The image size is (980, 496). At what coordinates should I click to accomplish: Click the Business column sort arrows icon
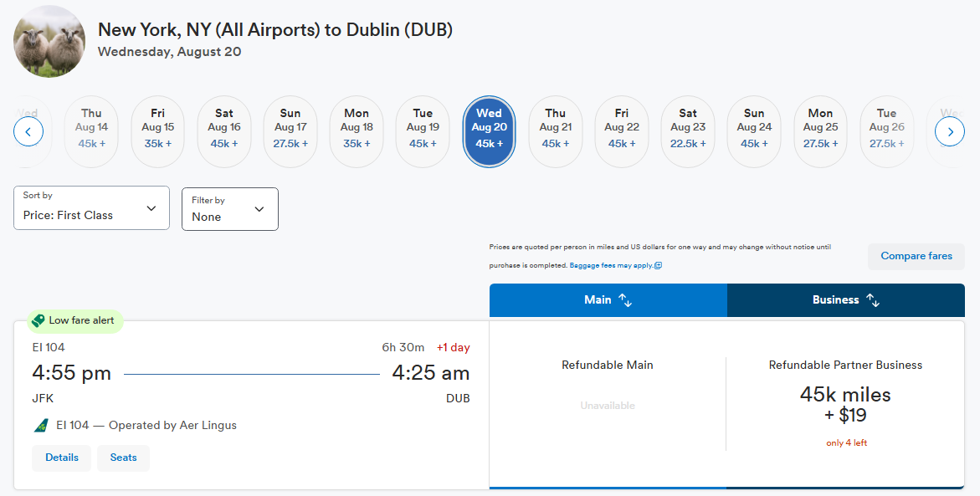click(x=873, y=299)
